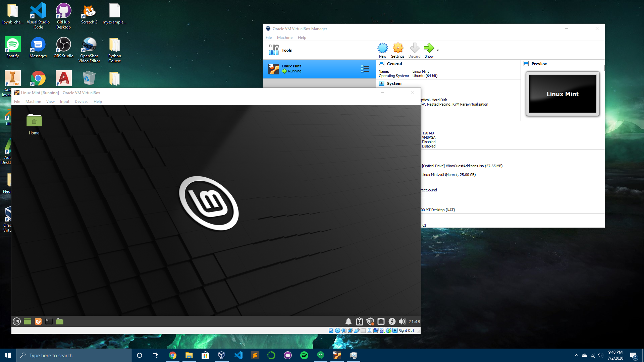This screenshot has width=644, height=362.
Task: Open Scratch 2 desktop shortcut
Action: point(89,14)
